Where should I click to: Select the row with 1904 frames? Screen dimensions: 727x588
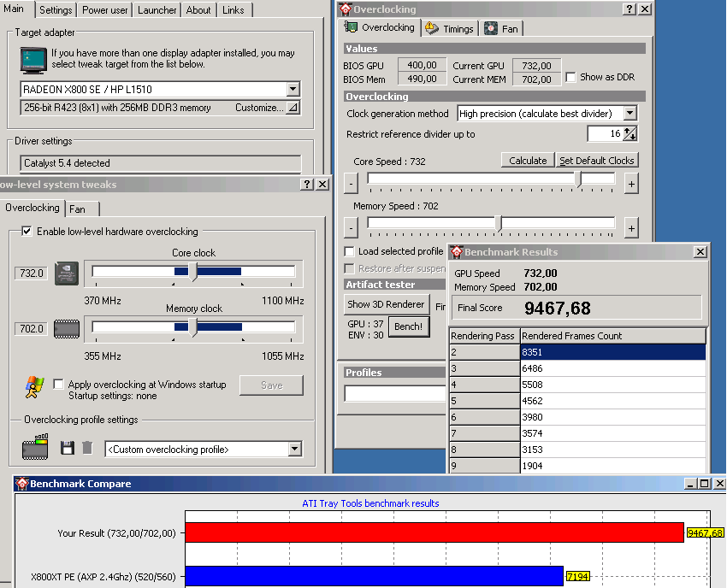(577, 466)
